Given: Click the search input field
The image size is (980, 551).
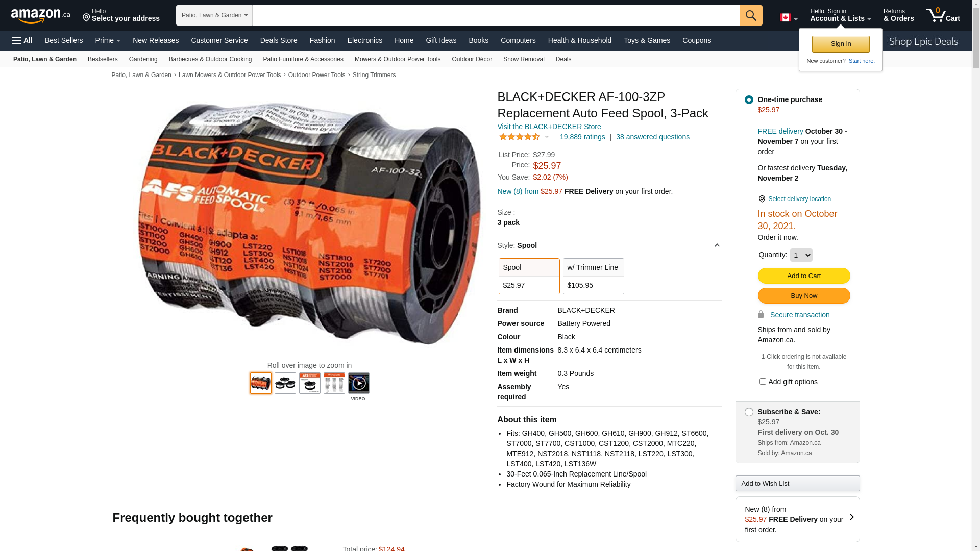Looking at the screenshot, I should pos(496,15).
